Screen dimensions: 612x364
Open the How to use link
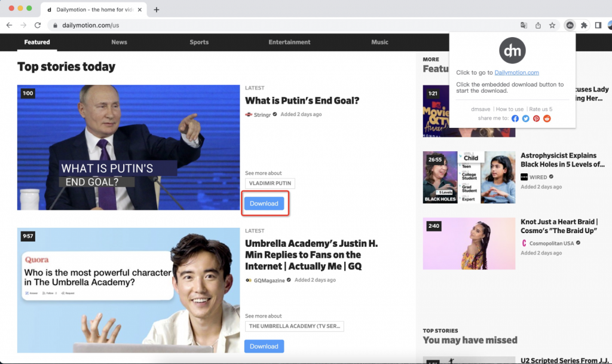coord(510,109)
